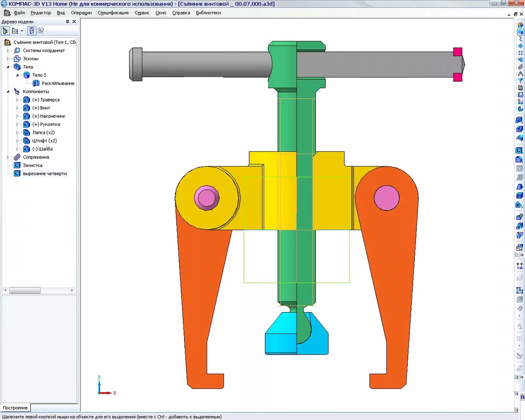Expand the Сопряжения node
This screenshot has height=420, width=525.
pos(8,157)
